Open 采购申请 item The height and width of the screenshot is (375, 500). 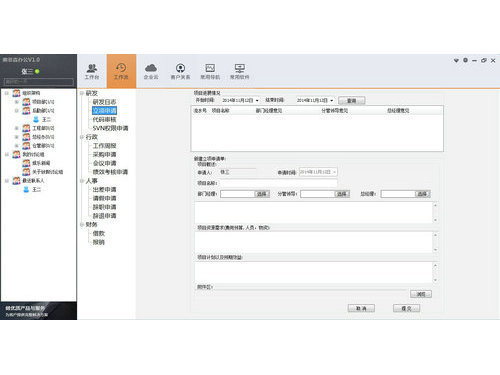coord(104,154)
